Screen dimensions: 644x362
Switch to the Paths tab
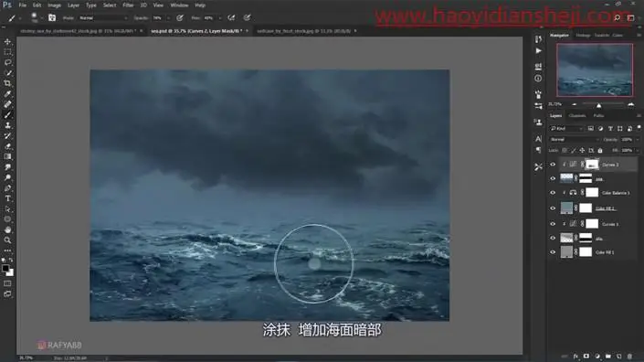(x=598, y=116)
